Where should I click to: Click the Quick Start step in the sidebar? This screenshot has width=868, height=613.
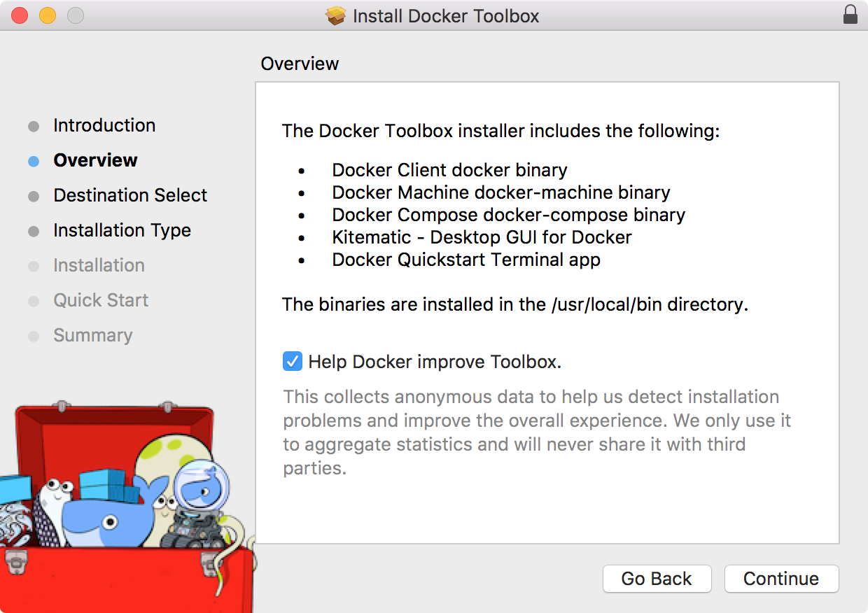[x=101, y=301]
